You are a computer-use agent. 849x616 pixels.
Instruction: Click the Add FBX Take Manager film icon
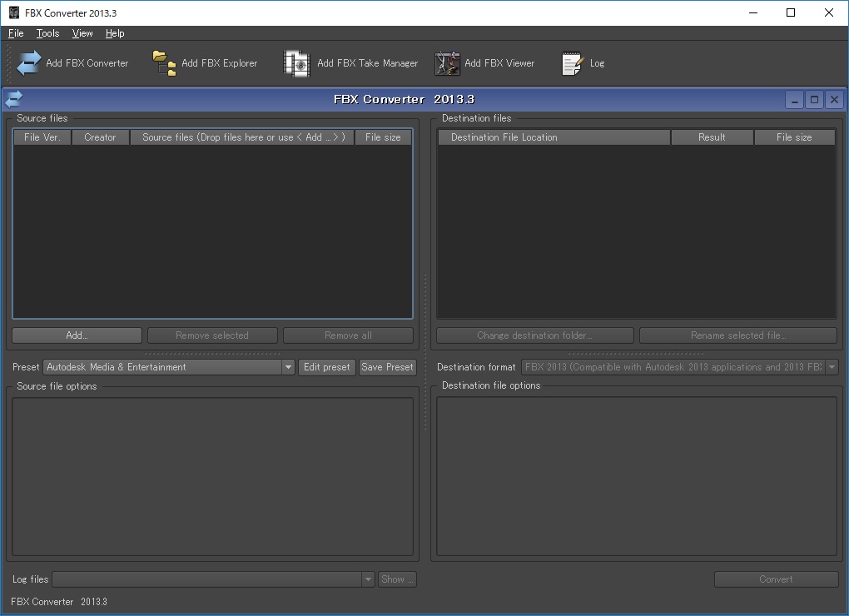click(x=296, y=63)
